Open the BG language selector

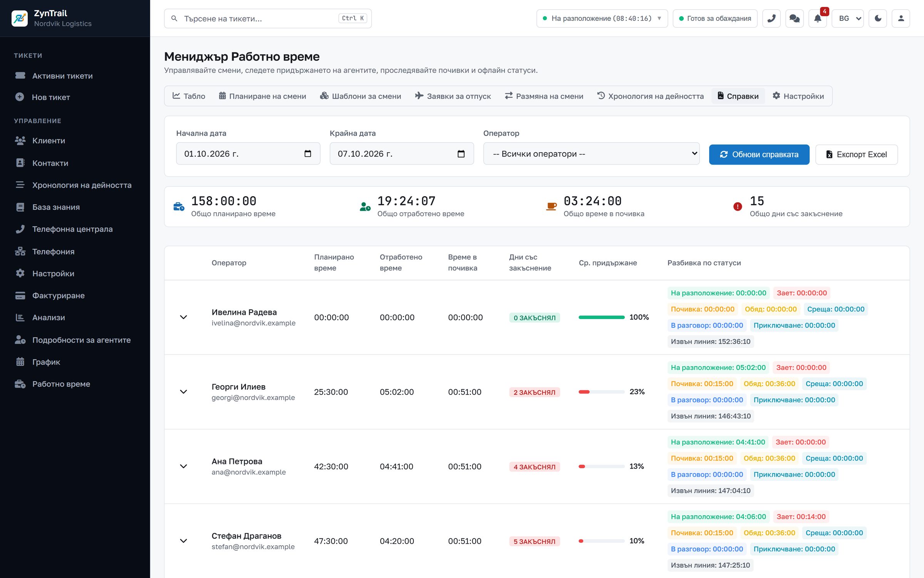847,18
